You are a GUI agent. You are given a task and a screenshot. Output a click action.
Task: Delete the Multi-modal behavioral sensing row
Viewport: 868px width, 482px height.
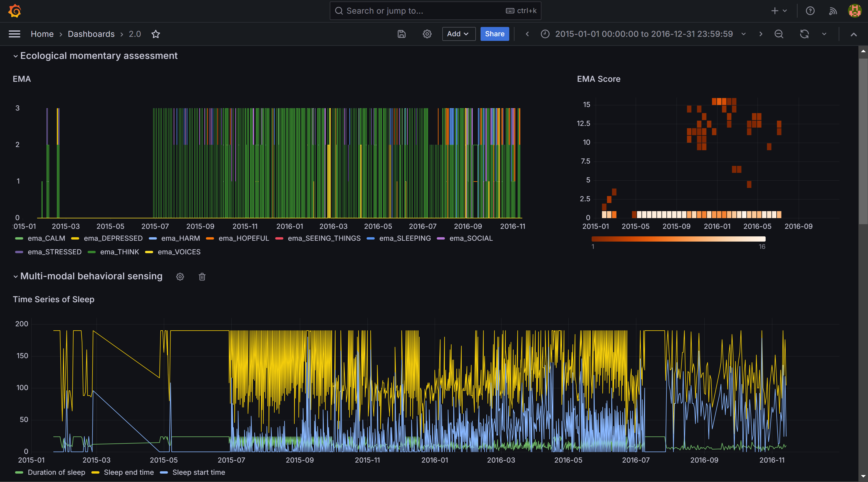click(202, 277)
